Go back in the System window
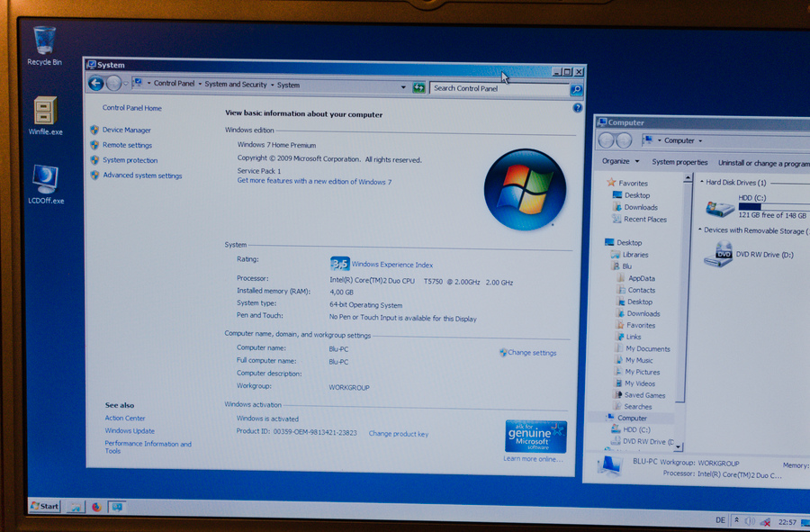 [x=96, y=83]
